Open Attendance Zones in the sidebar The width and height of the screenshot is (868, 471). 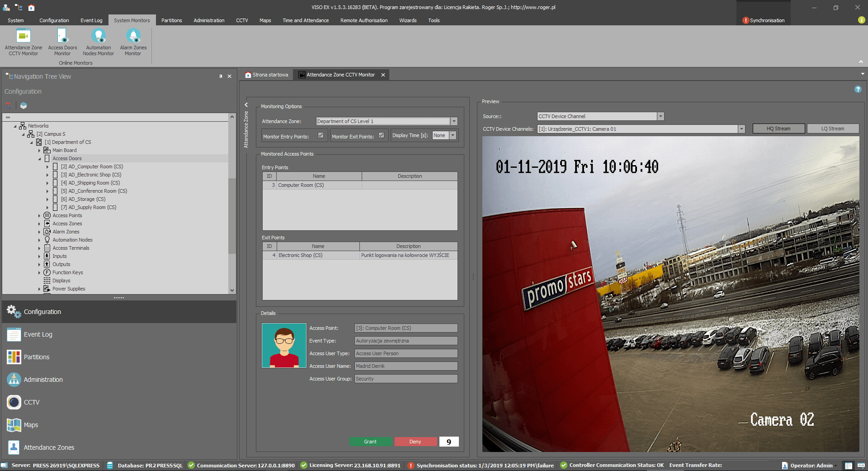[49, 447]
